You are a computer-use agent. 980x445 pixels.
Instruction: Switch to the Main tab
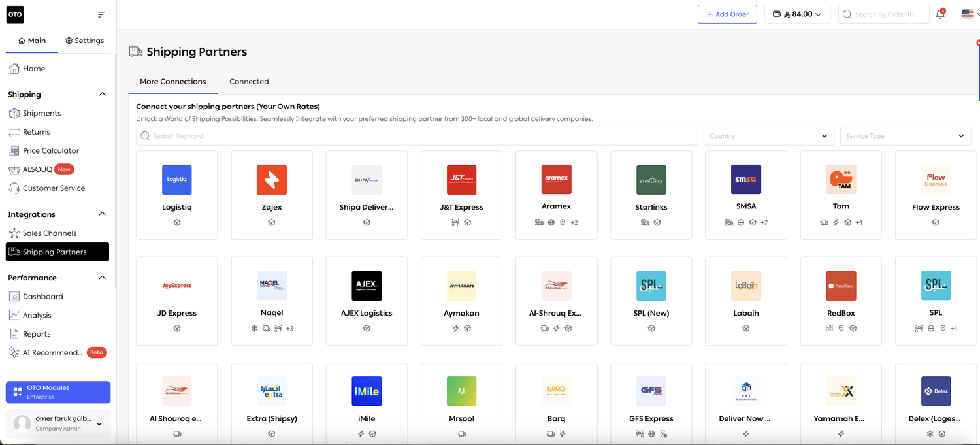[32, 41]
